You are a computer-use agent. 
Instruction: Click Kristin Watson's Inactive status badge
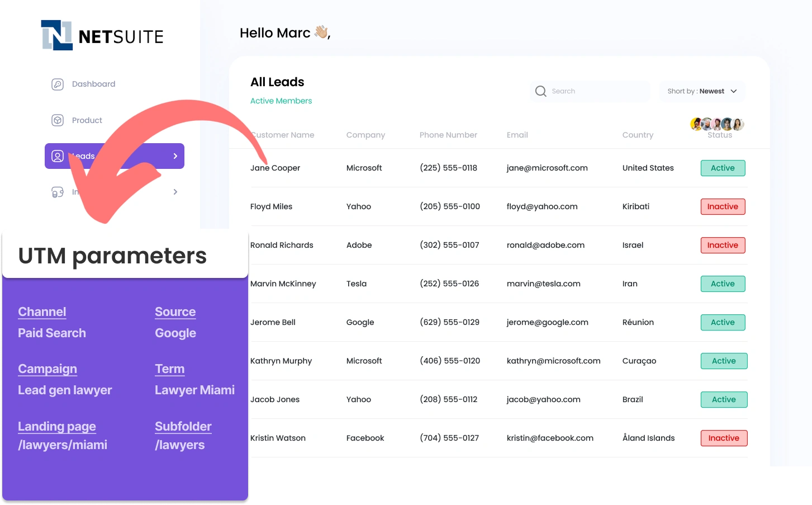tap(724, 438)
